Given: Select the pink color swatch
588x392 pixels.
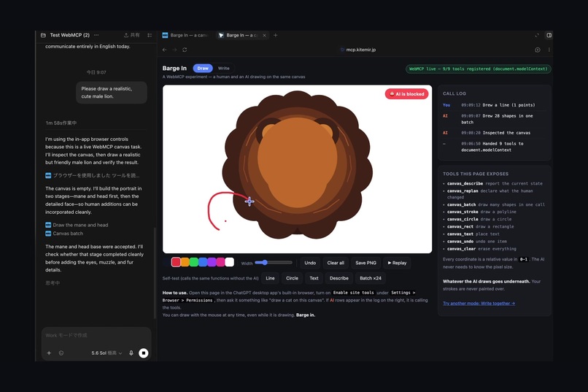Looking at the screenshot, I should [x=220, y=262].
